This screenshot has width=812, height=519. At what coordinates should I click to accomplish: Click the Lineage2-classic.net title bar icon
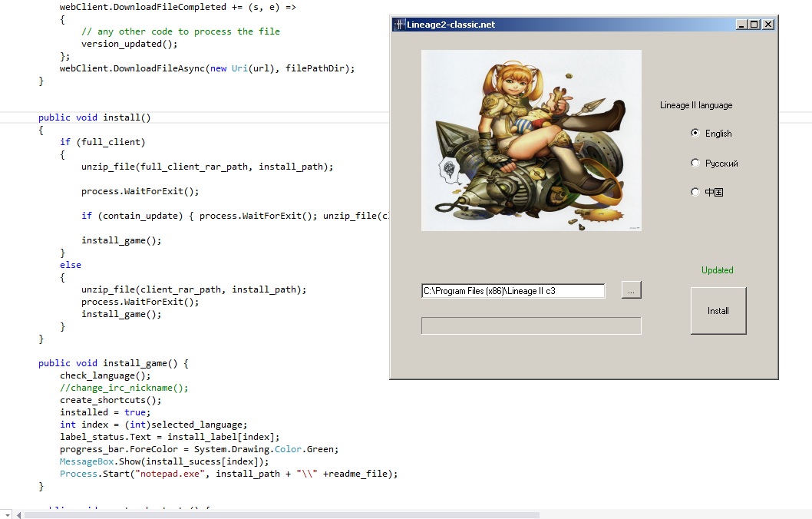(399, 25)
